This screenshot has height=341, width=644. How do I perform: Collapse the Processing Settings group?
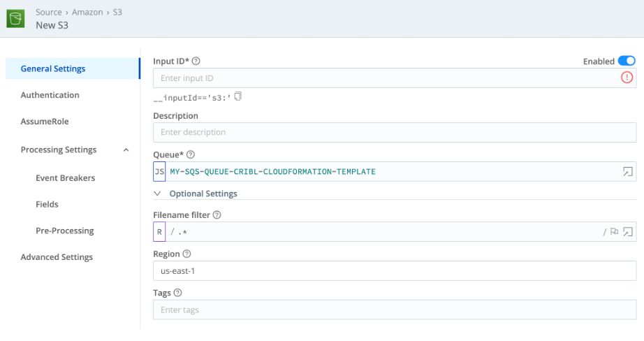tap(126, 150)
